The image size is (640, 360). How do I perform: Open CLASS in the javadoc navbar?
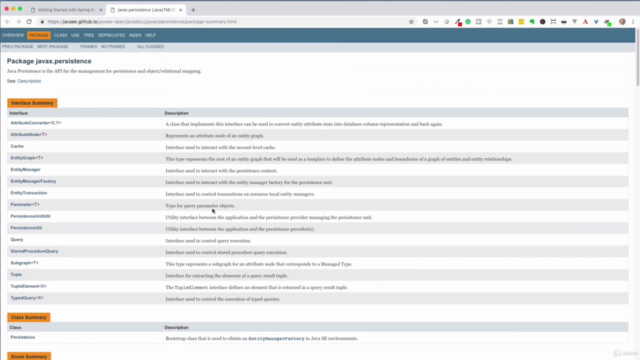pyautogui.click(x=60, y=35)
